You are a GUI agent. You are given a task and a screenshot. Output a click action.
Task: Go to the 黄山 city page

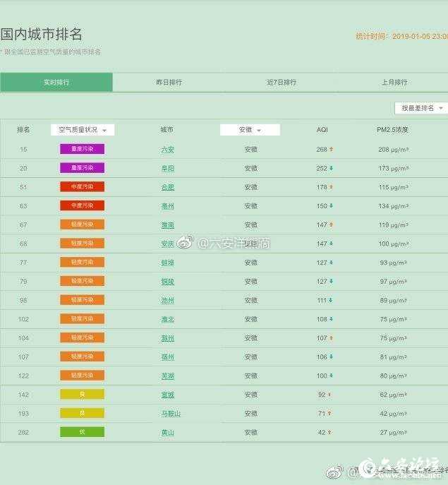pos(167,433)
